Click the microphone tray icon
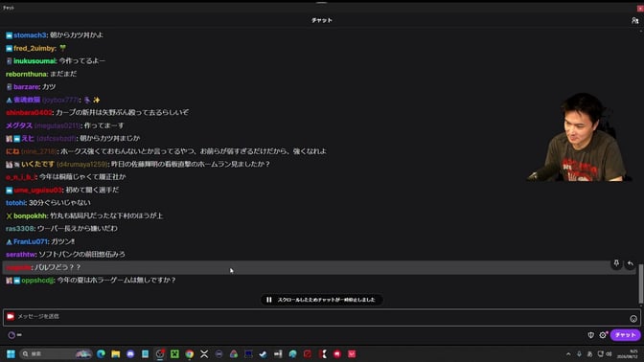This screenshot has width=644, height=362. (579, 353)
